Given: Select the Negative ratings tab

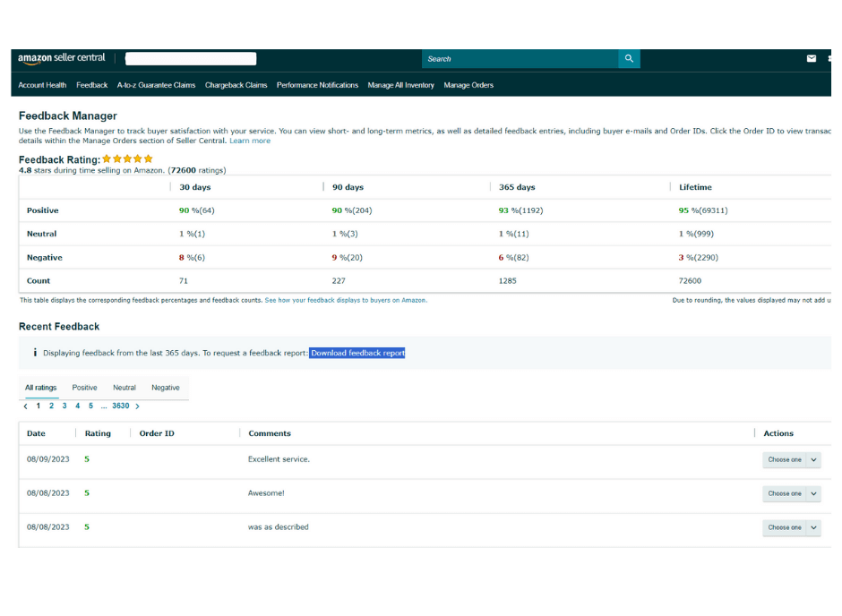Looking at the screenshot, I should (x=165, y=388).
